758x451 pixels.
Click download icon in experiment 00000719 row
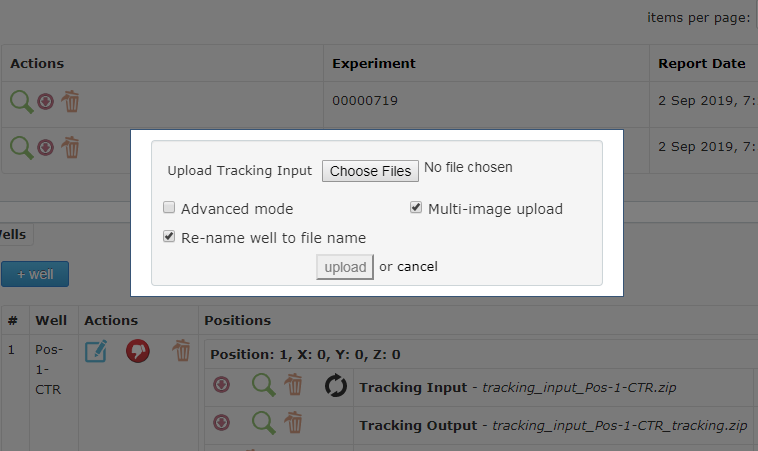[x=45, y=102]
